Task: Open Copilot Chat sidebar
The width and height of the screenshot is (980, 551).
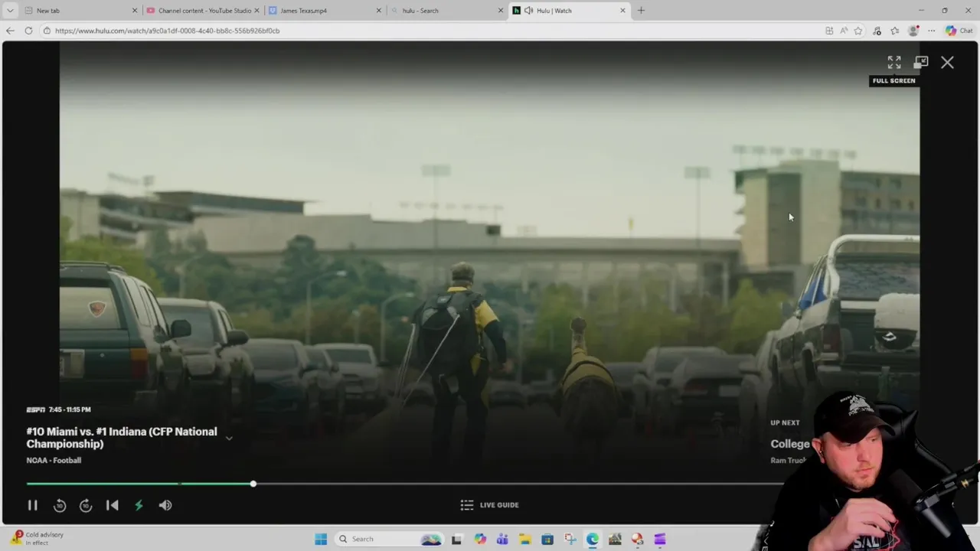Action: (x=959, y=31)
